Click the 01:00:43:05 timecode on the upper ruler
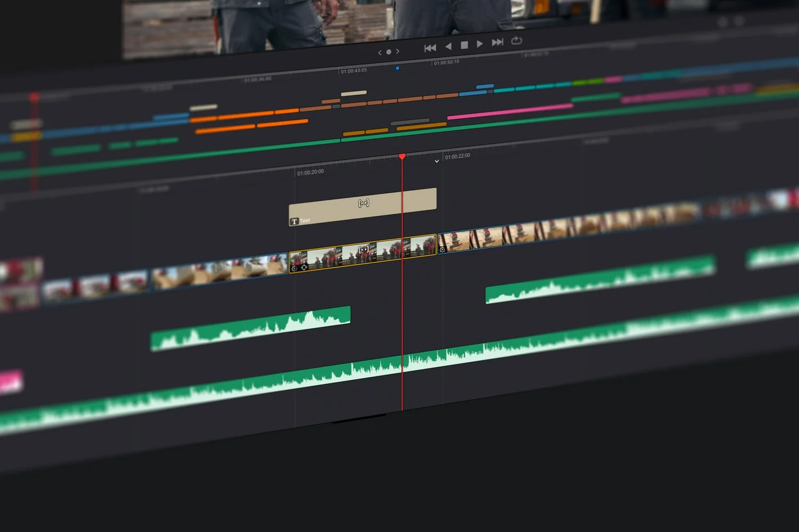The image size is (799, 532). point(354,70)
